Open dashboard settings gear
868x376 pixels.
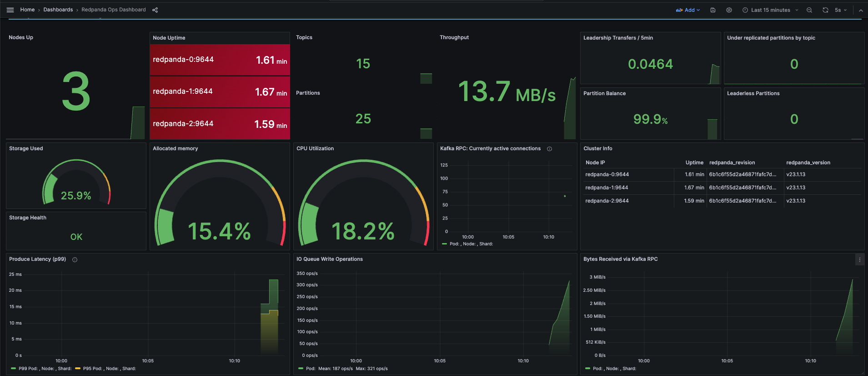[x=729, y=10]
